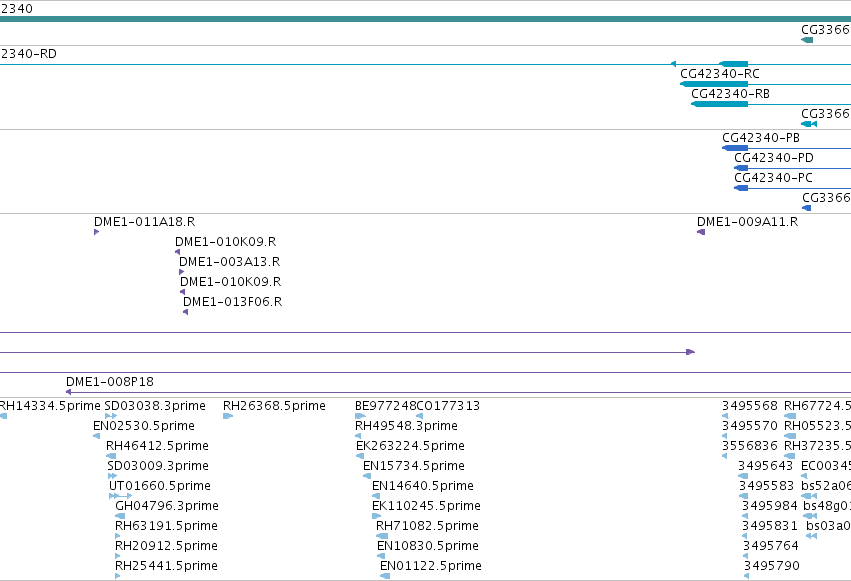Select the SD03009.3prime EST label
This screenshot has height=581, width=851.
[x=158, y=466]
